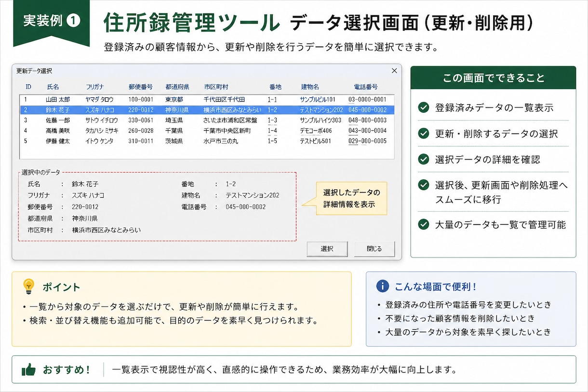Click the 建物名 column header
The height and width of the screenshot is (392, 588).
point(310,87)
